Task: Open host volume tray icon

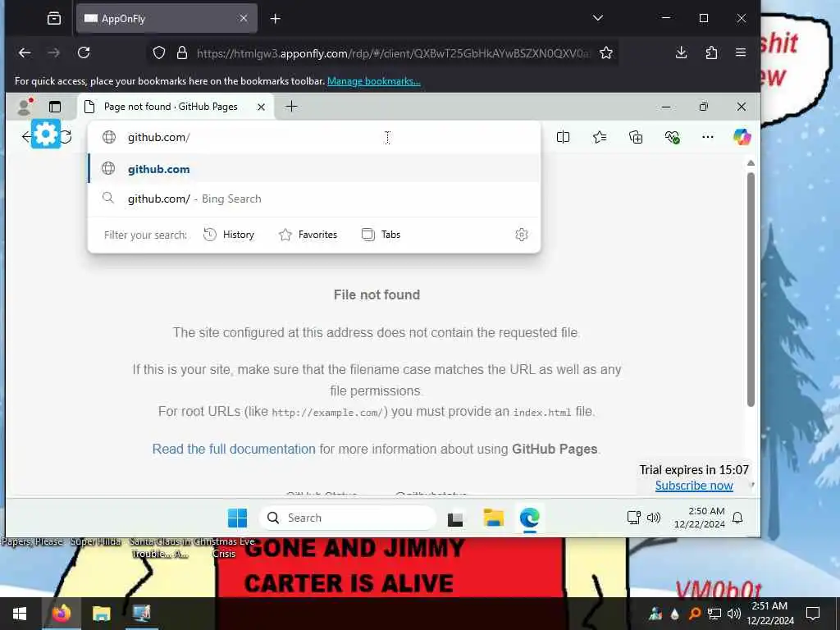Action: point(733,614)
